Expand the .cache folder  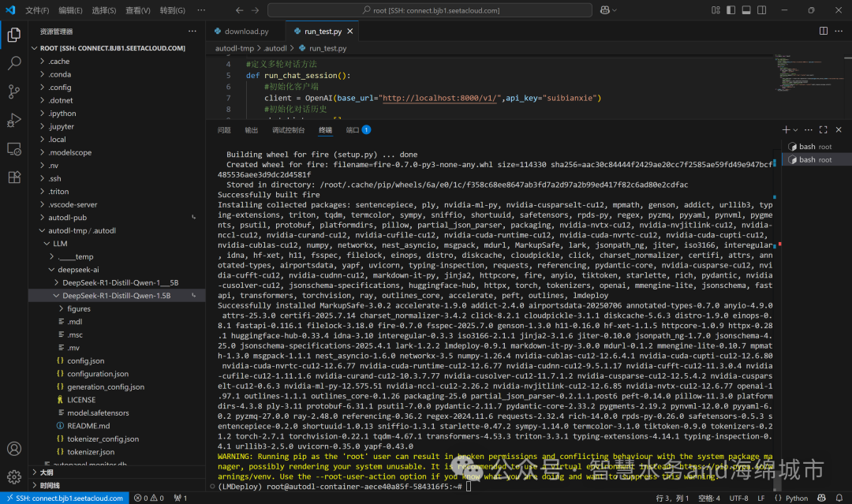tap(118, 62)
